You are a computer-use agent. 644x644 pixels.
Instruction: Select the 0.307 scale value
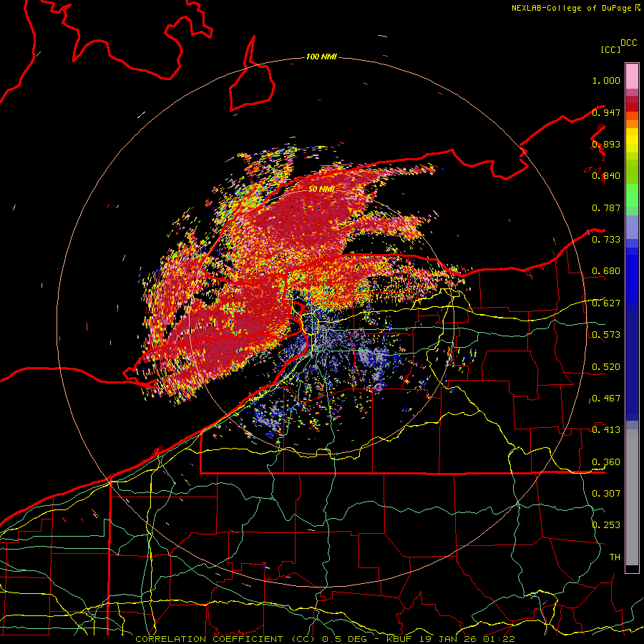pyautogui.click(x=606, y=494)
